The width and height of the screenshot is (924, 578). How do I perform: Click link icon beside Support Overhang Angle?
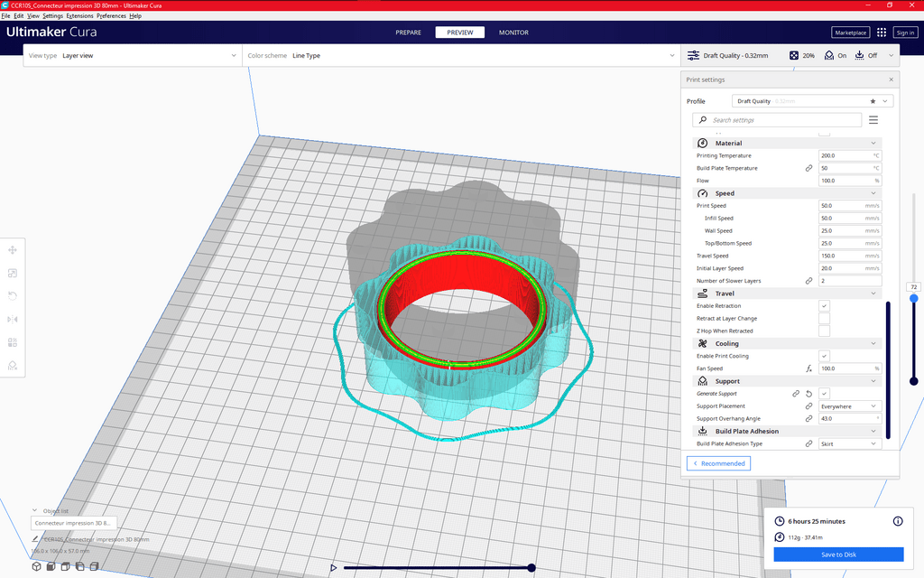(x=809, y=419)
